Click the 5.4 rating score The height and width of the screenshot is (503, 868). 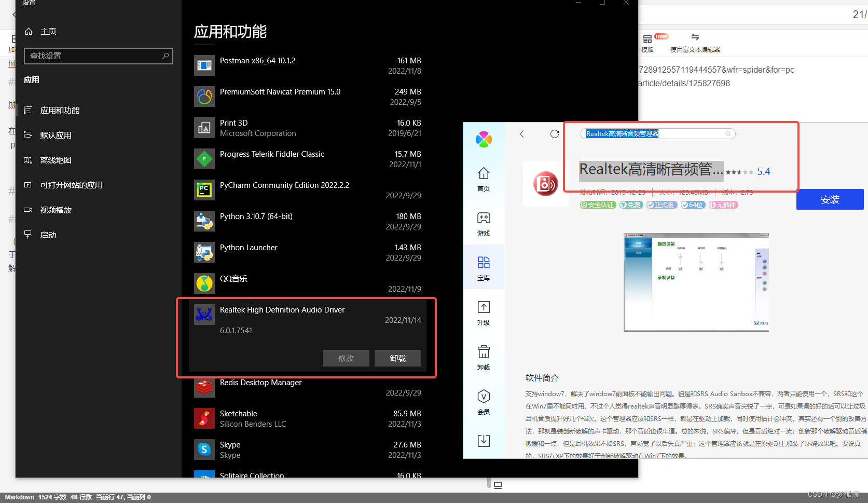coord(763,171)
